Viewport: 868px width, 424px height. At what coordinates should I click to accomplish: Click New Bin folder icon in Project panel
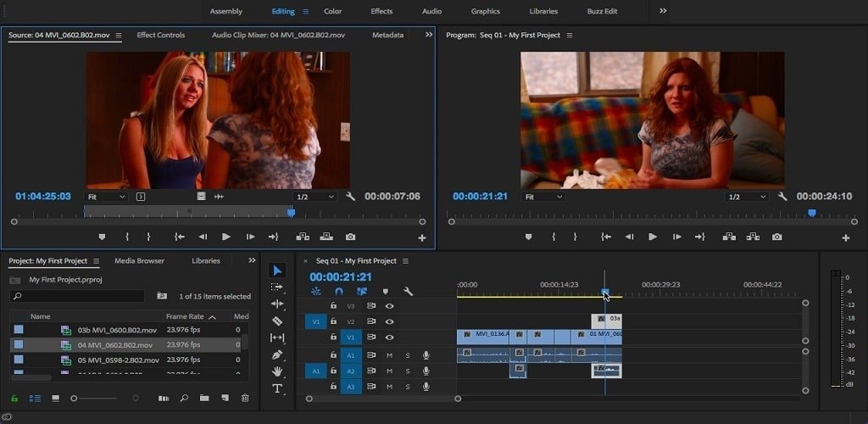pos(204,398)
